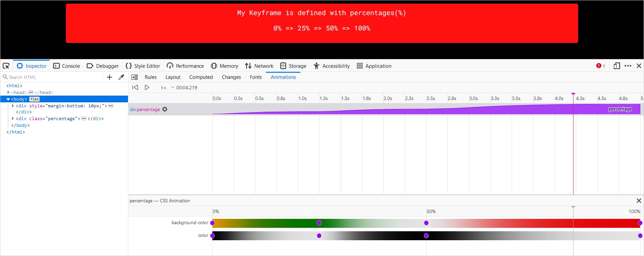This screenshot has height=256, width=644.
Task: Close the animation detail panel
Action: (639, 201)
